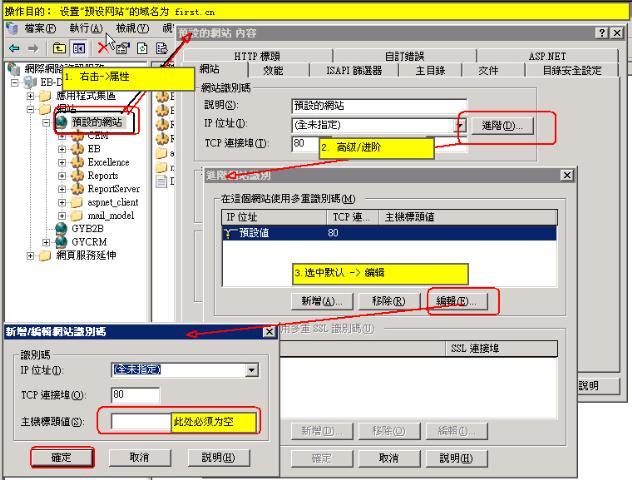Click the Forward arrow toolbar icon
This screenshot has width=632, height=480.
(33, 48)
